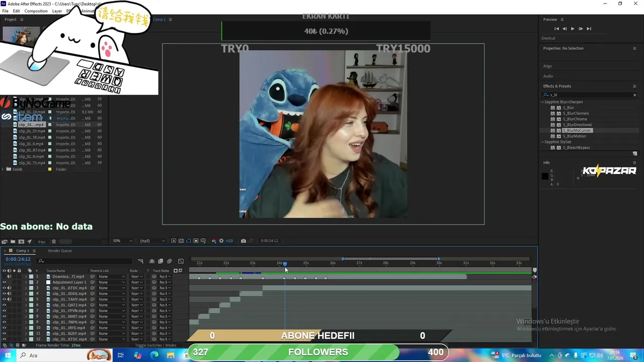
Task: Select the S_BlurChannels effect
Action: pyautogui.click(x=576, y=113)
